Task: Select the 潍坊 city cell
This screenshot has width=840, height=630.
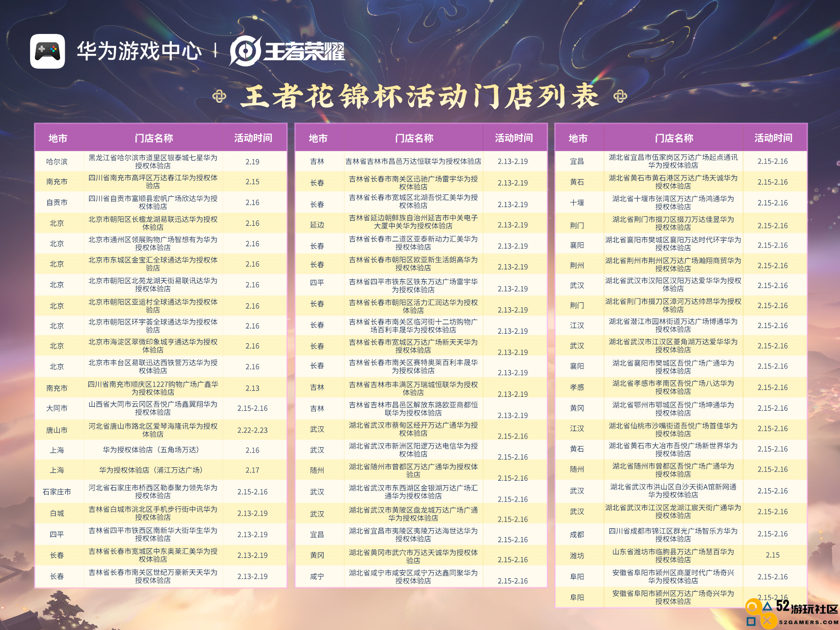Action: click(x=577, y=556)
